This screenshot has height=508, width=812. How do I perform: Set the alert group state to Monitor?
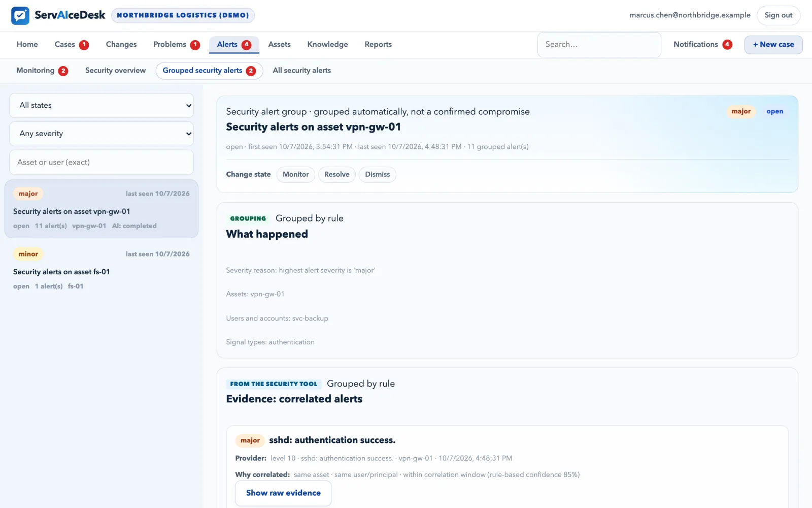pyautogui.click(x=295, y=174)
